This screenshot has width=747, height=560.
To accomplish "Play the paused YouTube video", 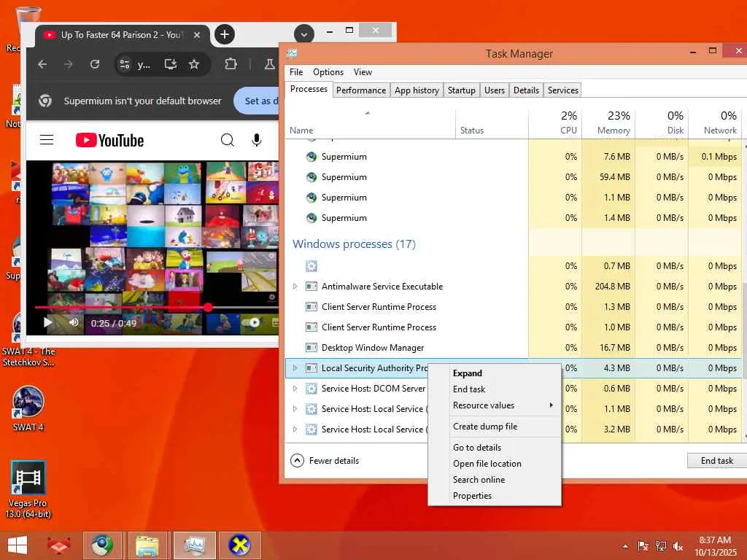I will [47, 322].
